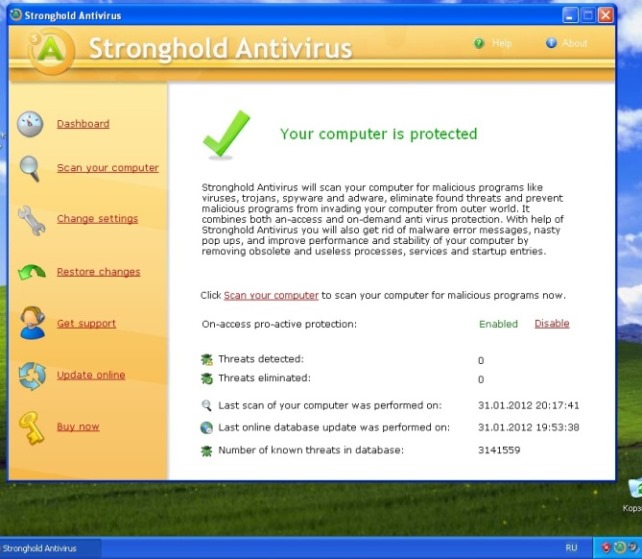Open the Dashboard link
642x559 pixels.
click(83, 124)
